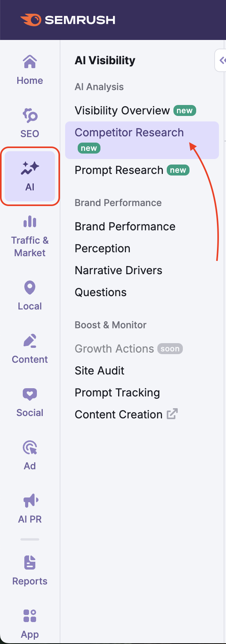Open Prompt Research
Viewport: 226px width, 644px height.
tap(118, 170)
